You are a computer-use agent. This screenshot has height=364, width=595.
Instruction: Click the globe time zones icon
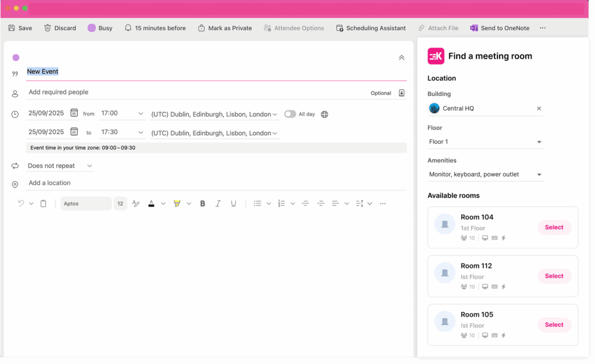(324, 114)
